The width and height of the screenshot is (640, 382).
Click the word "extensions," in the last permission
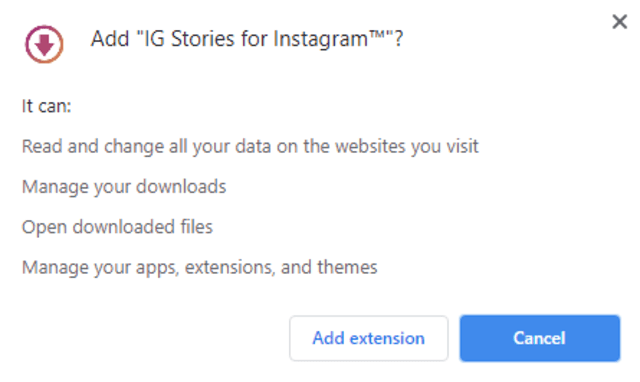tap(230, 268)
